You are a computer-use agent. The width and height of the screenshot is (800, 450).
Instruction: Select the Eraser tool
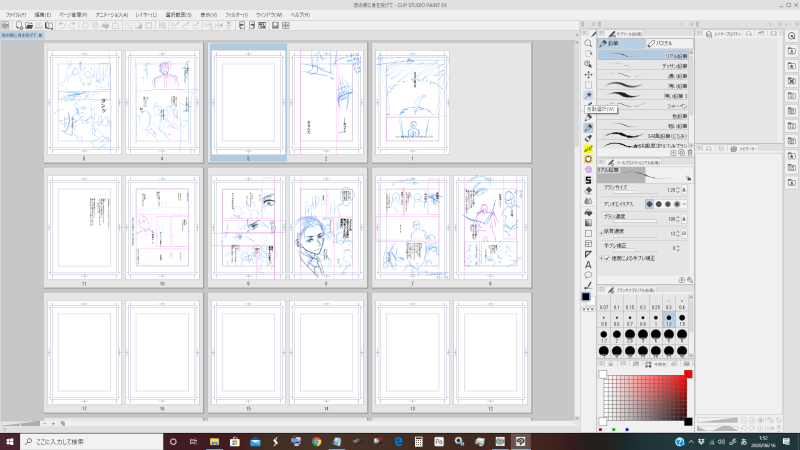coord(588,191)
